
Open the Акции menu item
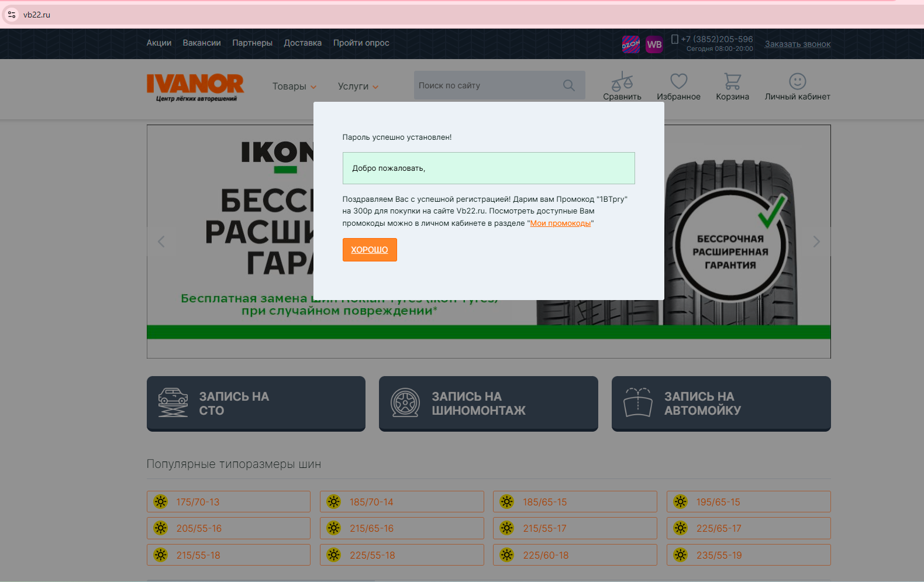point(158,43)
